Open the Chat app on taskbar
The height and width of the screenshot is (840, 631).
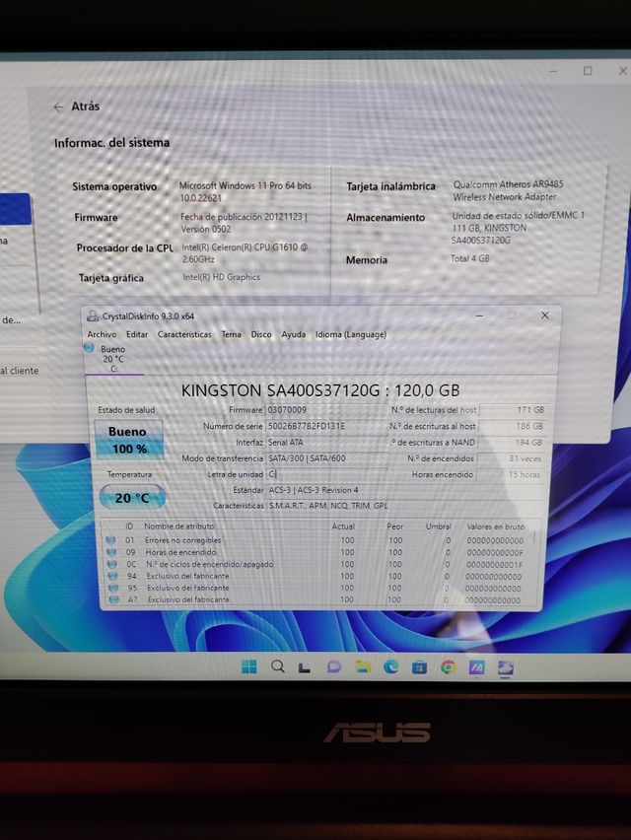tap(334, 666)
